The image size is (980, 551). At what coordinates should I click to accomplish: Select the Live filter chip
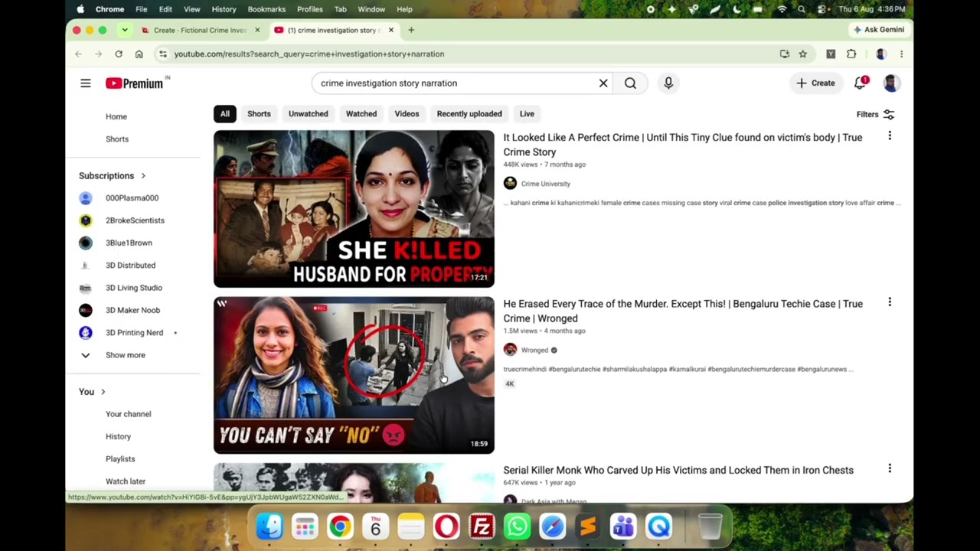click(527, 114)
